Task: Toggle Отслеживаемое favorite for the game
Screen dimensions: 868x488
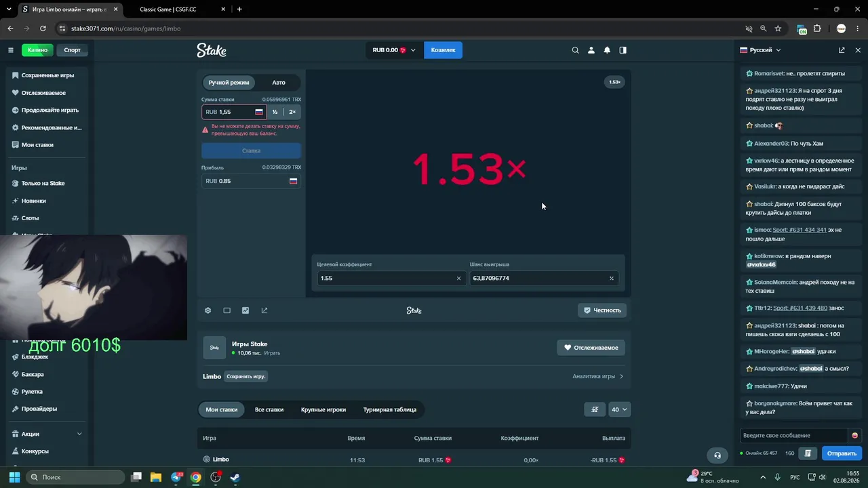Action: coord(591,348)
